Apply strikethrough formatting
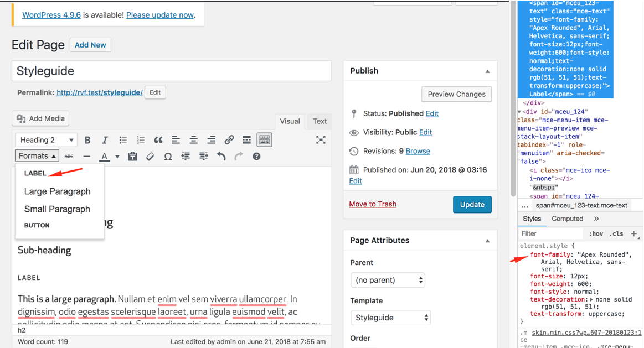Image resolution: width=644 pixels, height=348 pixels. click(69, 157)
